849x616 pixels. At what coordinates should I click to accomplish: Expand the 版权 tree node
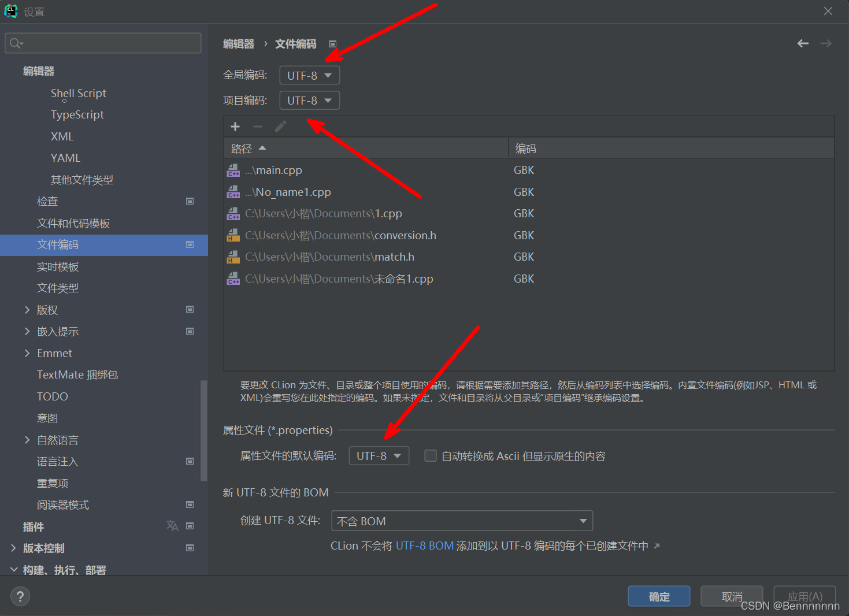[27, 310]
